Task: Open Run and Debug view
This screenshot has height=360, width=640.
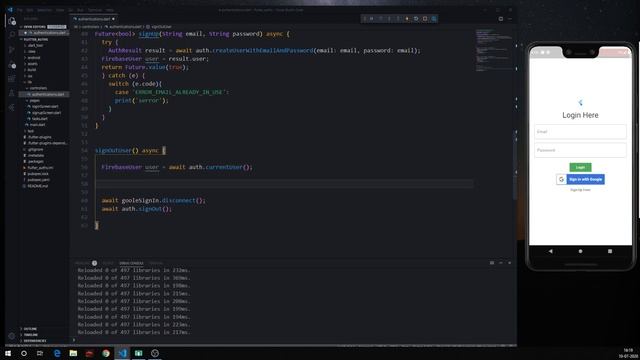Action: [x=11, y=64]
